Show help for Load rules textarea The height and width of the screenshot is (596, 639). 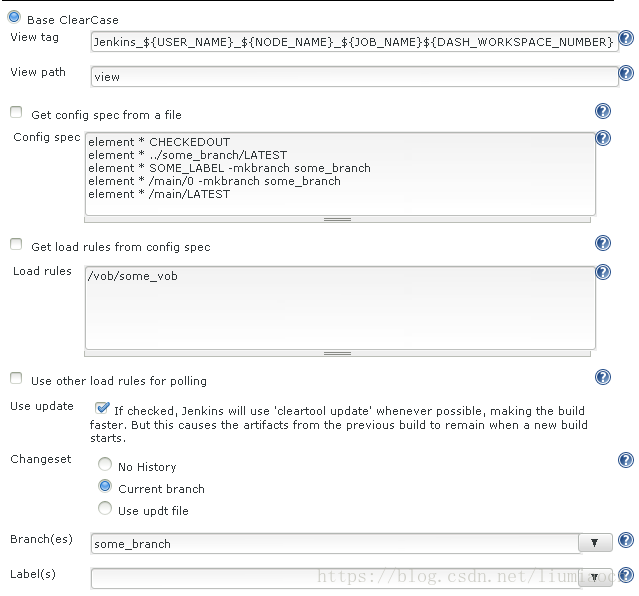coord(603,272)
